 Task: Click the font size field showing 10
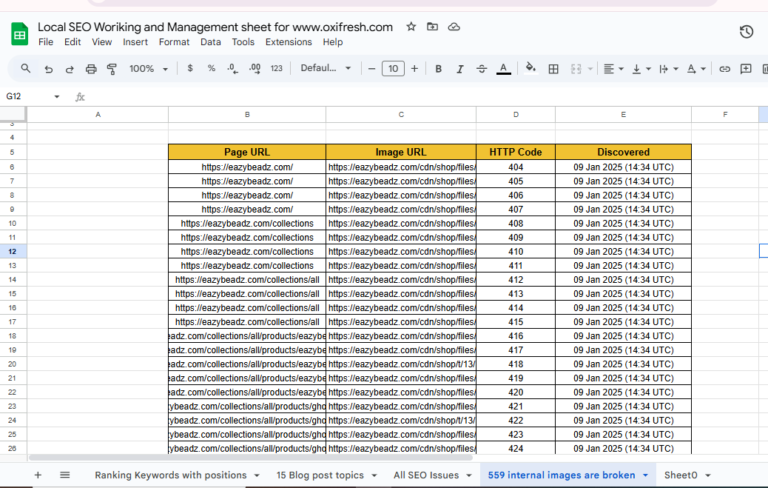click(x=393, y=69)
